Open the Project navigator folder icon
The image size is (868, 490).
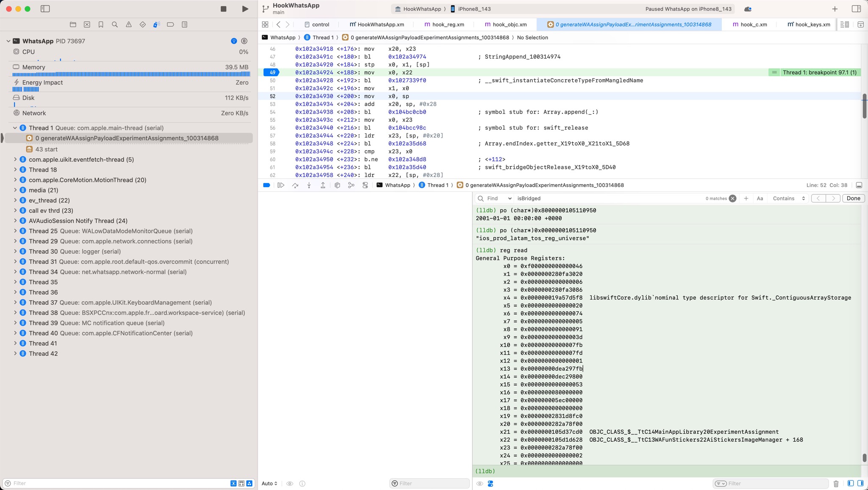(x=73, y=25)
